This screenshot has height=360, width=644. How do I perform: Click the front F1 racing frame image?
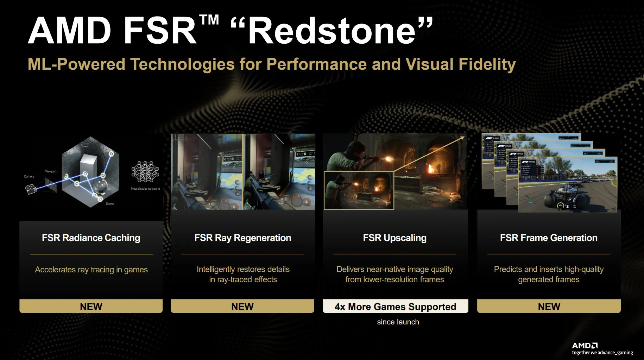(x=568, y=185)
